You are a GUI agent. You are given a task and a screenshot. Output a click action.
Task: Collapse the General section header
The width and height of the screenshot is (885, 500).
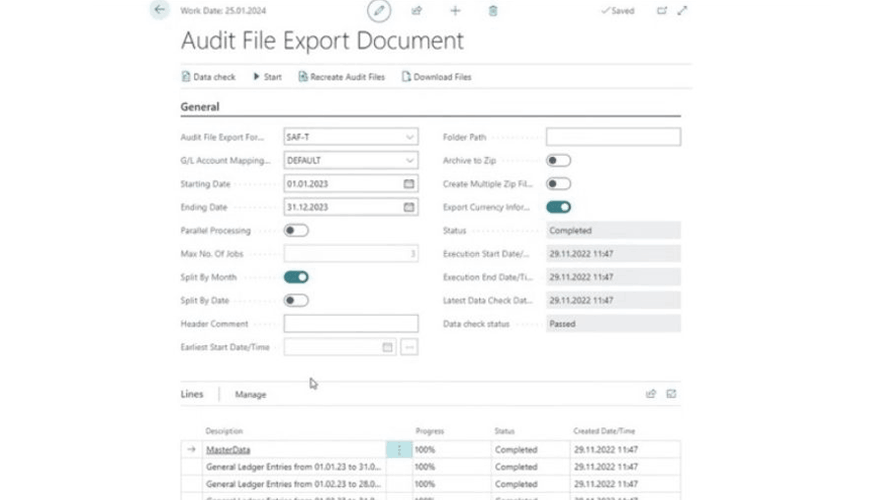[200, 107]
